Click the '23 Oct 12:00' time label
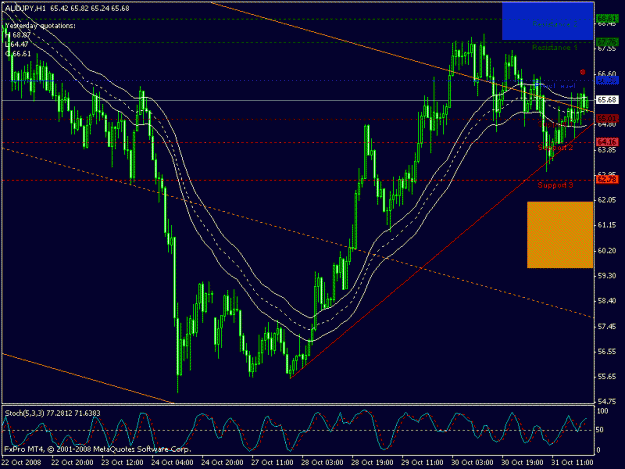This screenshot has height=469, width=625. [x=122, y=462]
